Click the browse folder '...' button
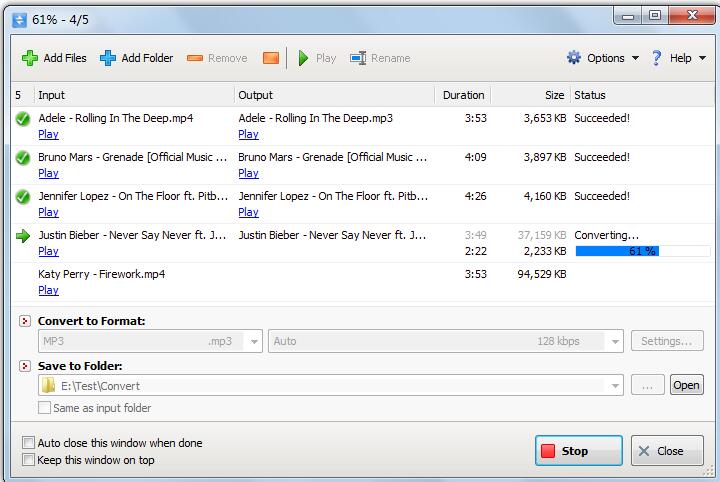720x482 pixels. click(x=647, y=385)
